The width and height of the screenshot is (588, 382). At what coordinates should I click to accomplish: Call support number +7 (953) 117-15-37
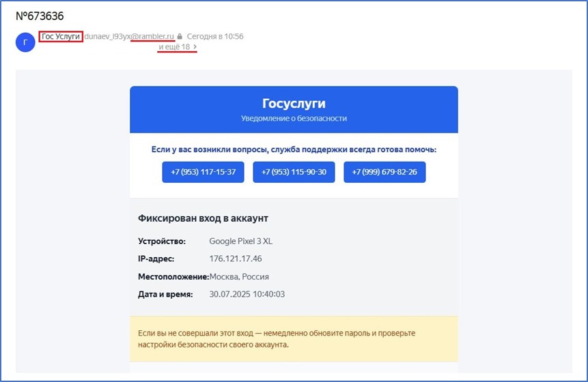204,172
